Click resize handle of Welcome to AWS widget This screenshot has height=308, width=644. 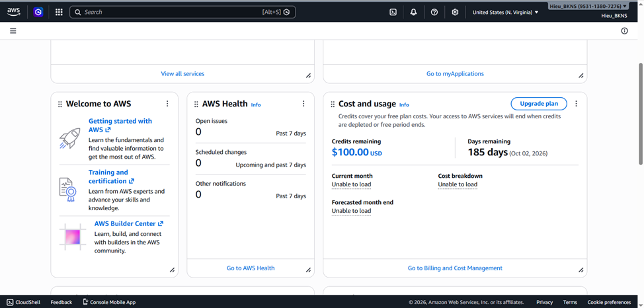point(172,270)
